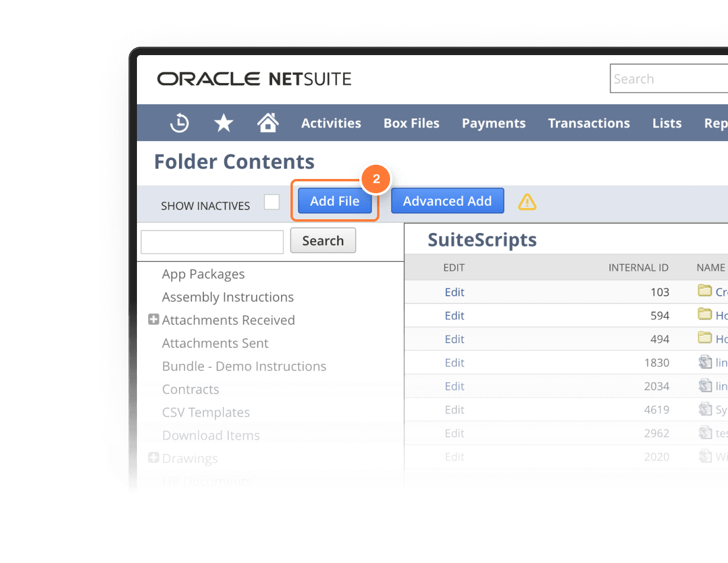Viewport: 728px width, 563px height.
Task: Click the internal ID value 2034
Action: coord(657,386)
